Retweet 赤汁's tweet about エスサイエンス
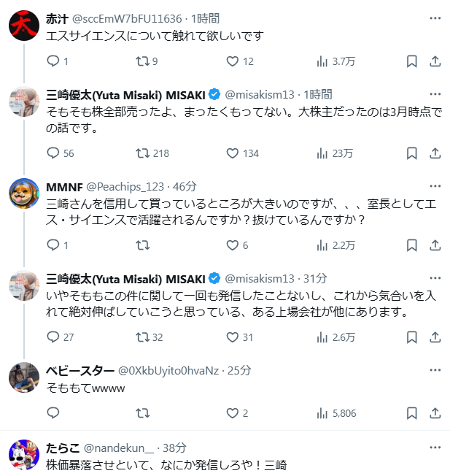Viewport: 450px width, 476px height. click(x=142, y=61)
